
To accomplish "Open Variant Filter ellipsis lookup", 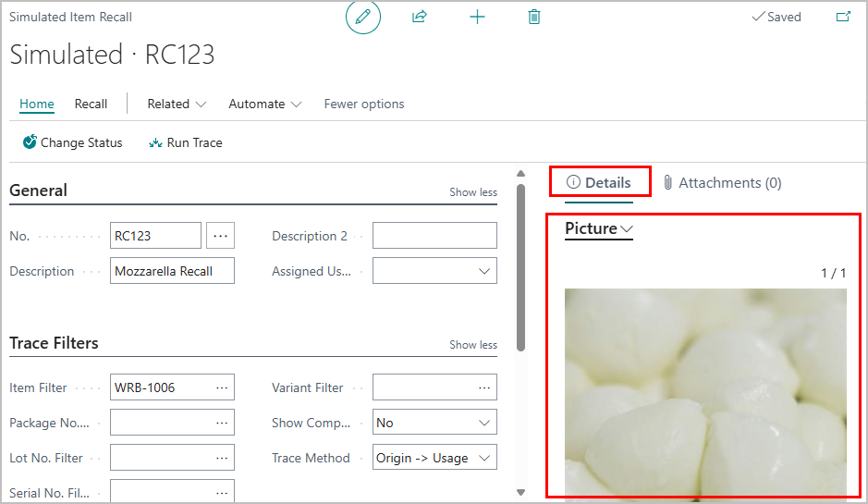I will coord(484,387).
